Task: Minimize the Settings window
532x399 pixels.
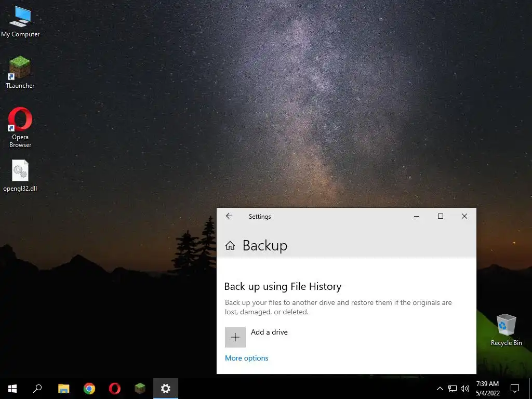Action: pos(417,216)
